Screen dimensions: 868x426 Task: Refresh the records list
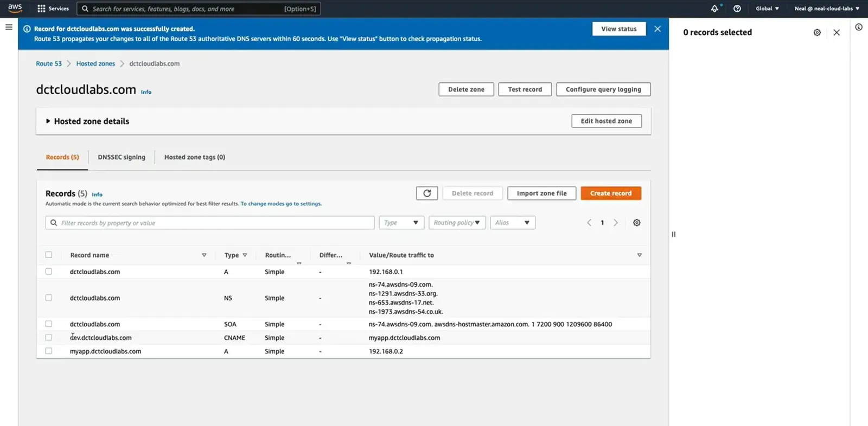427,193
